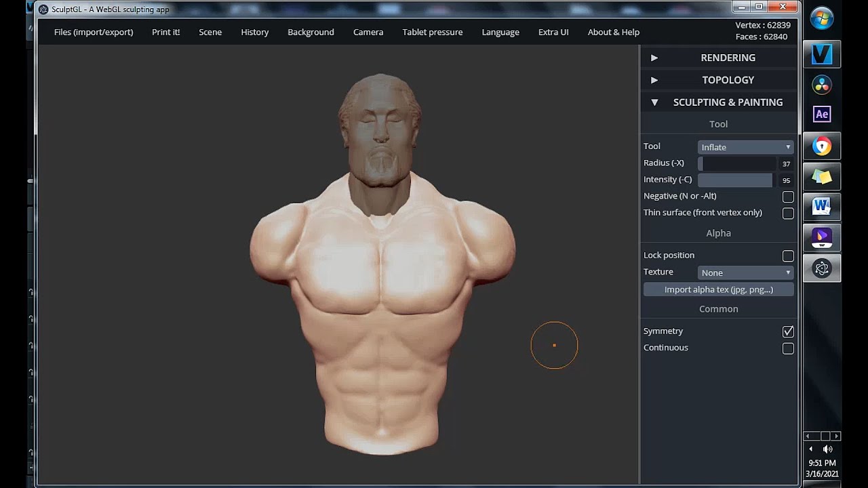The height and width of the screenshot is (488, 868).
Task: Open the Background menu
Action: pos(311,32)
